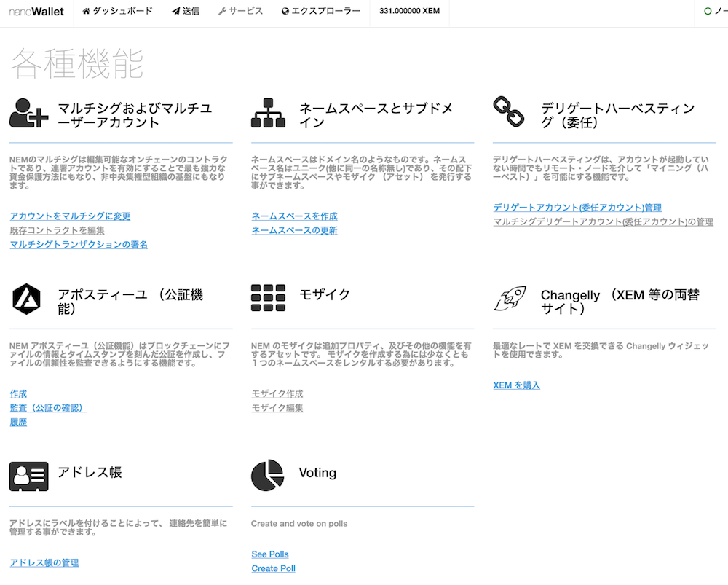Screen dimensions: 728x585
Task: Open the ダッシュボード menu item
Action: (x=117, y=11)
